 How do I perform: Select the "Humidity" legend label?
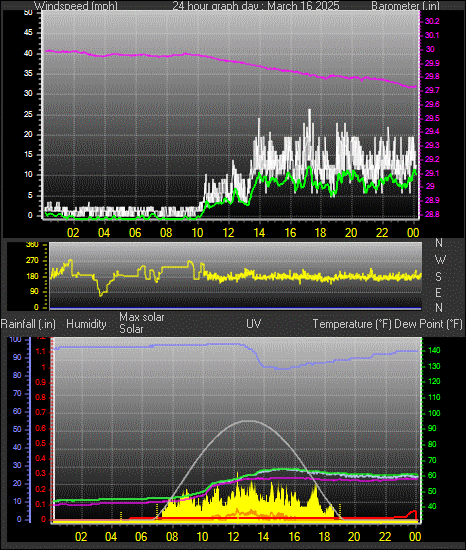pyautogui.click(x=86, y=324)
